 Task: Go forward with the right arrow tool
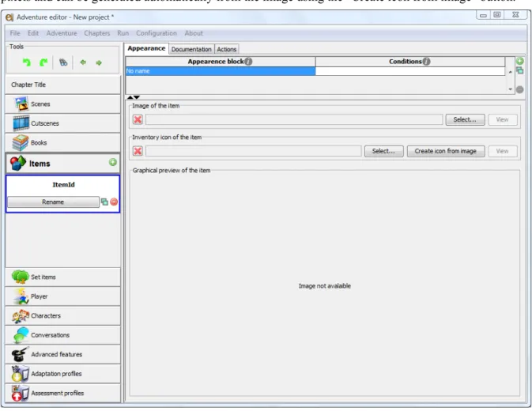pyautogui.click(x=99, y=62)
